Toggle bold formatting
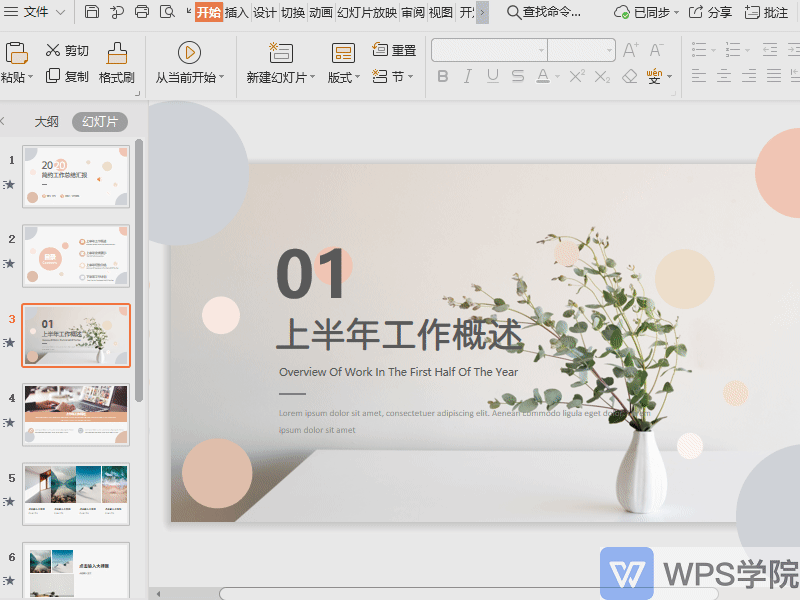The height and width of the screenshot is (600, 800). [443, 77]
